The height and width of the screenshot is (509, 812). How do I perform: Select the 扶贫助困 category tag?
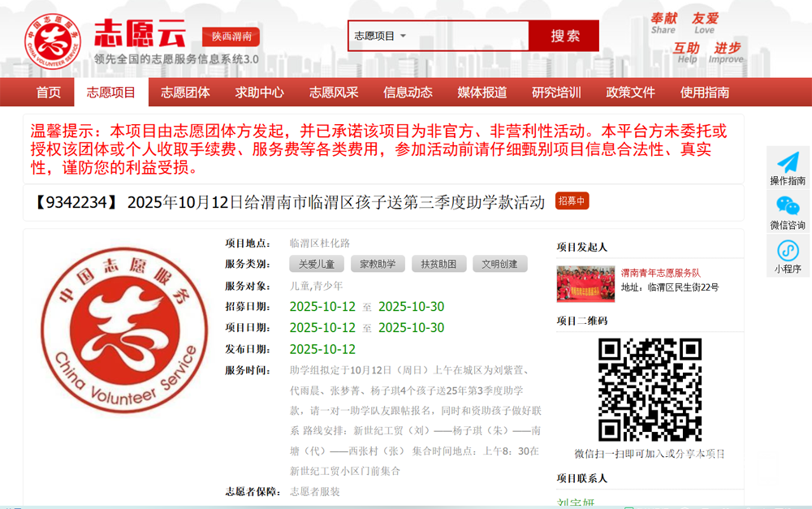[x=438, y=264]
